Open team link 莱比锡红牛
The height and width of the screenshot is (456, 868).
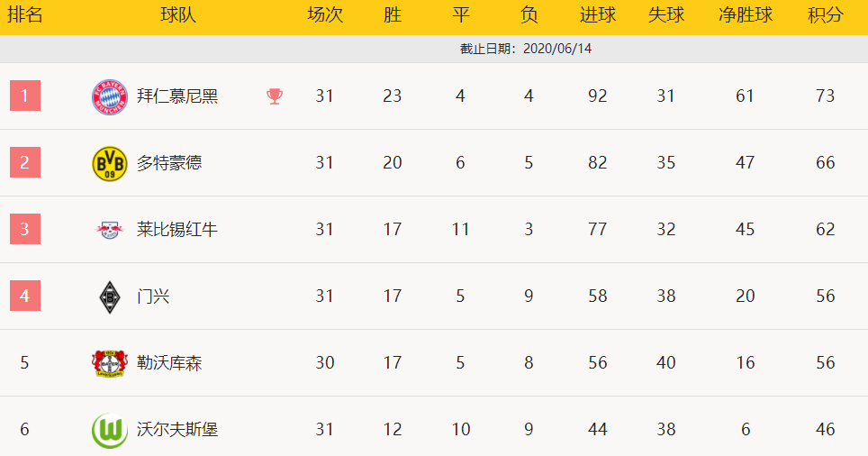click(177, 230)
